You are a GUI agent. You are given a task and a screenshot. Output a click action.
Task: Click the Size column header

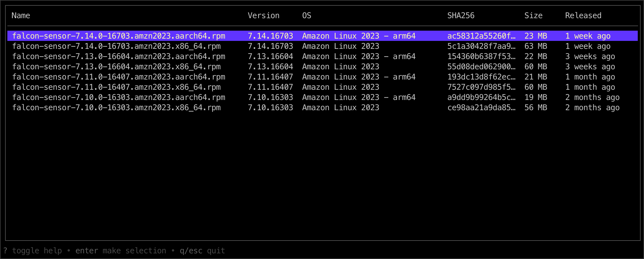click(x=533, y=16)
